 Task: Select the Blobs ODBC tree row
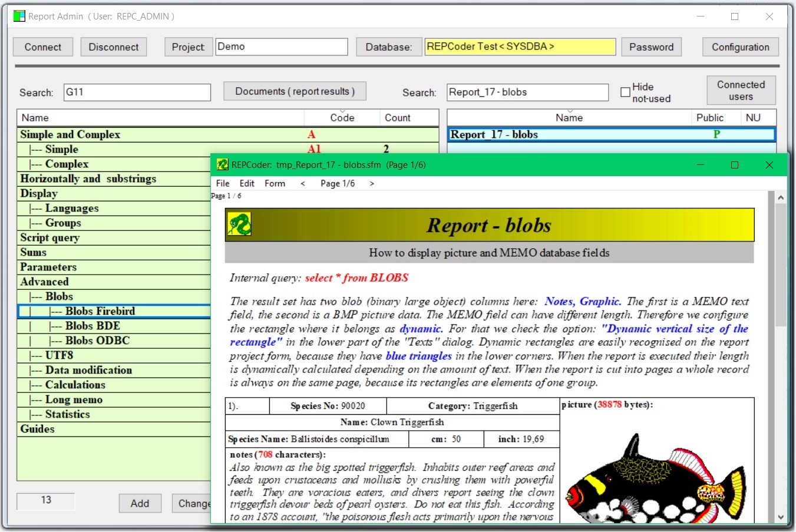(114, 341)
